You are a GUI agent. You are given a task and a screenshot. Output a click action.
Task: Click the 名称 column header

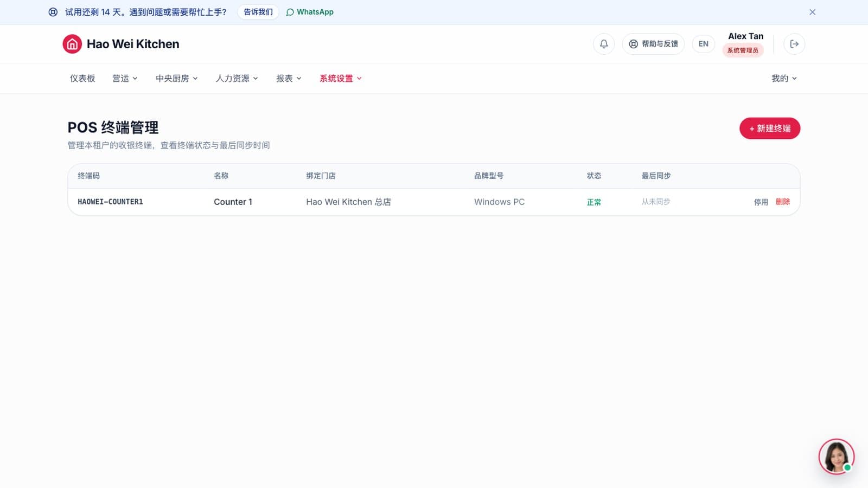[221, 176]
